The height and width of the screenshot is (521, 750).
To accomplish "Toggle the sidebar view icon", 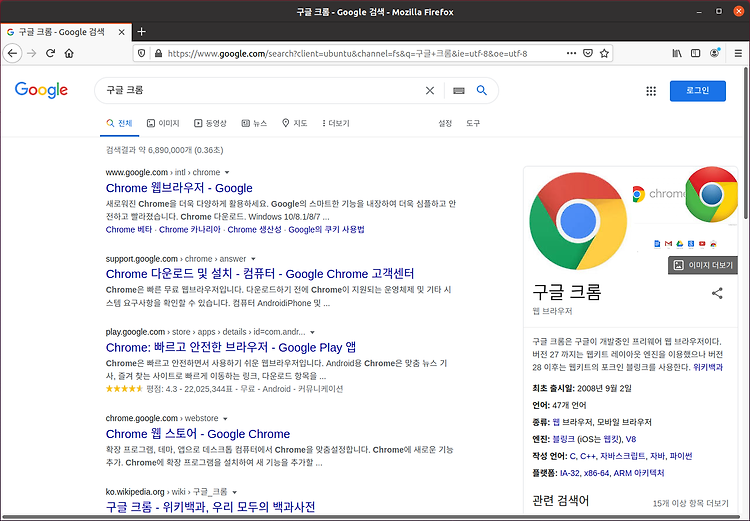I will [695, 53].
